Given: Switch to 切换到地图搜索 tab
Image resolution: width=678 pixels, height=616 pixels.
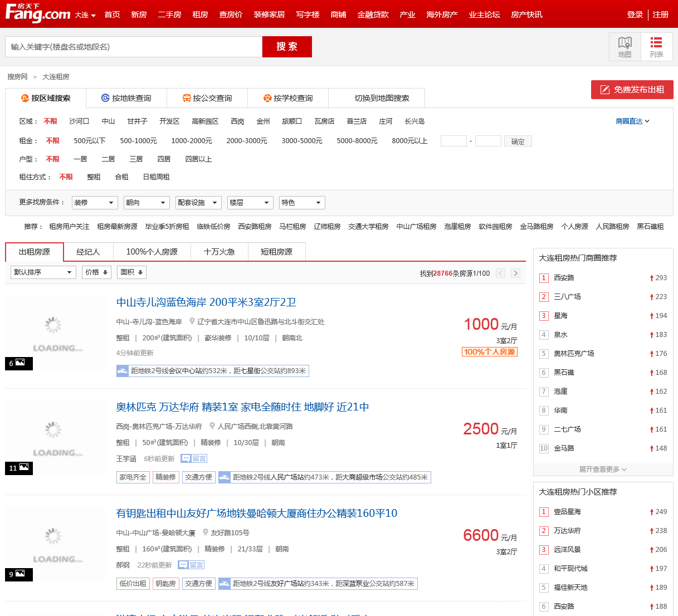Looking at the screenshot, I should coord(382,98).
